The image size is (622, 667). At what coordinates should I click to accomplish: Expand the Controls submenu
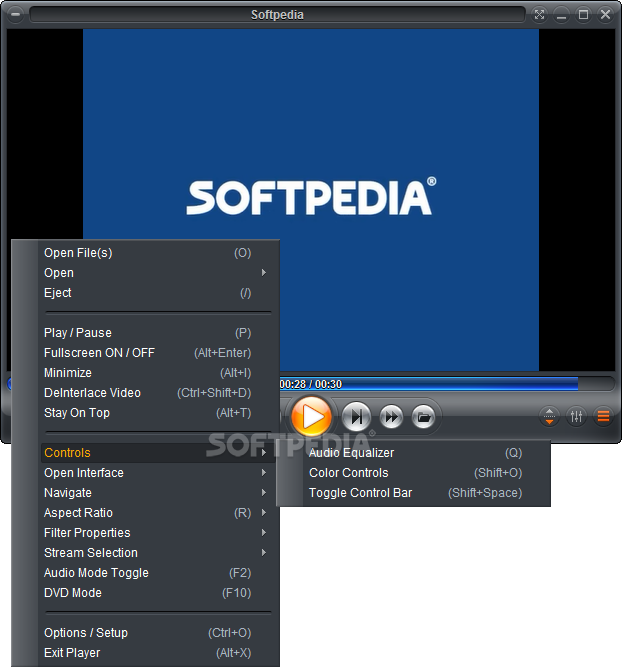click(x=158, y=453)
